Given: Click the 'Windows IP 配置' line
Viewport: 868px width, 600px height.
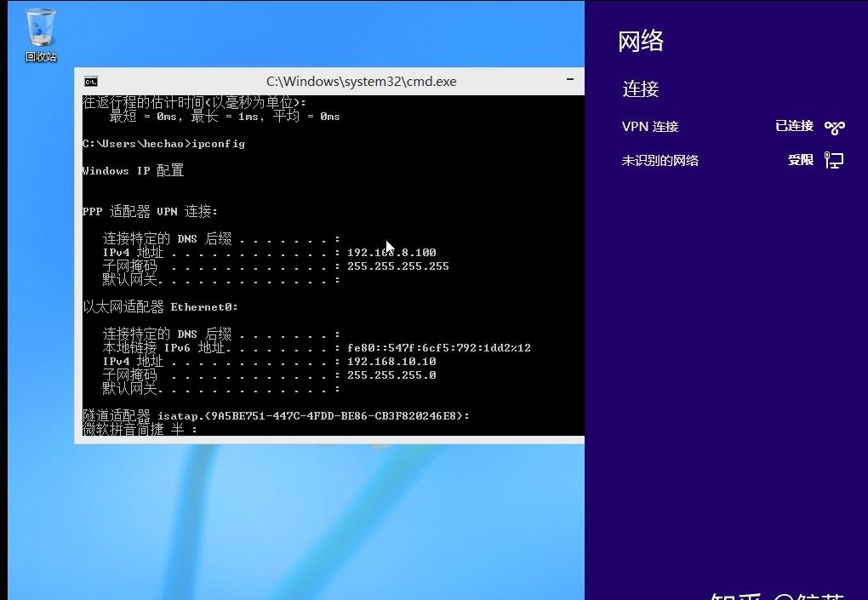Looking at the screenshot, I should point(133,170).
